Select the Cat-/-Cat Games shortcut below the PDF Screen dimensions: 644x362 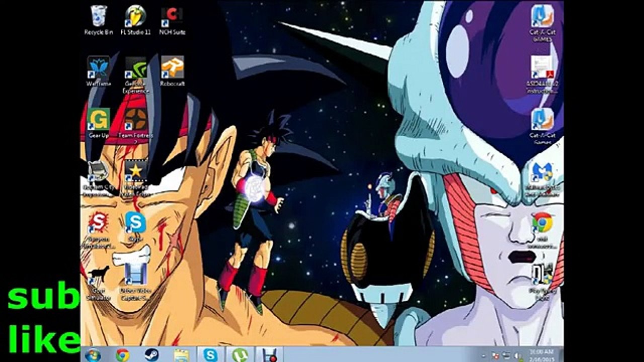(542, 126)
